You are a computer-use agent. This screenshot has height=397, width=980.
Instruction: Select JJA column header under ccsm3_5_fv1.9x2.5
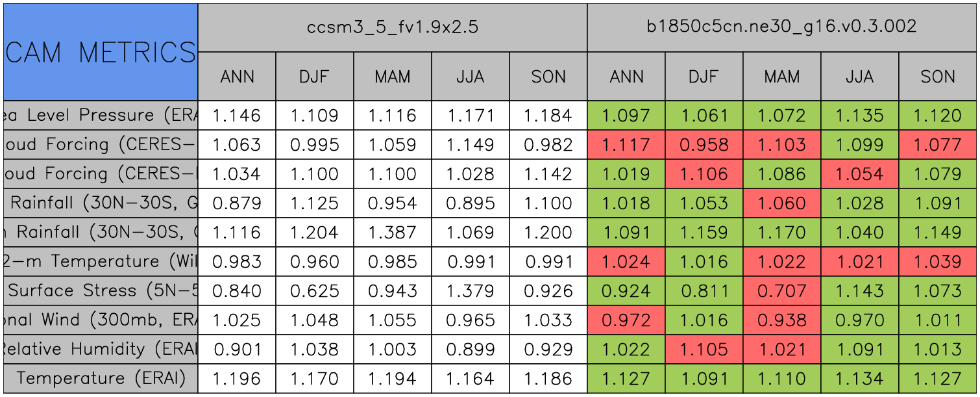(470, 77)
